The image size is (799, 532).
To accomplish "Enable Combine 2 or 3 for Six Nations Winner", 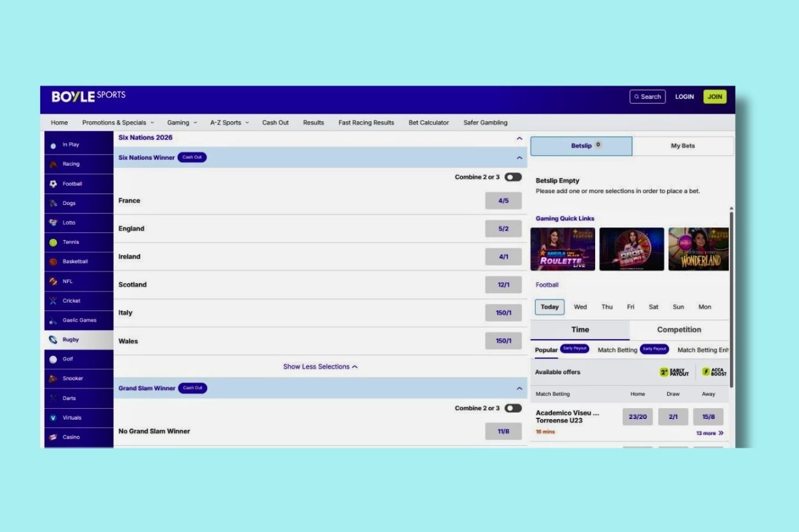I will coord(513,177).
